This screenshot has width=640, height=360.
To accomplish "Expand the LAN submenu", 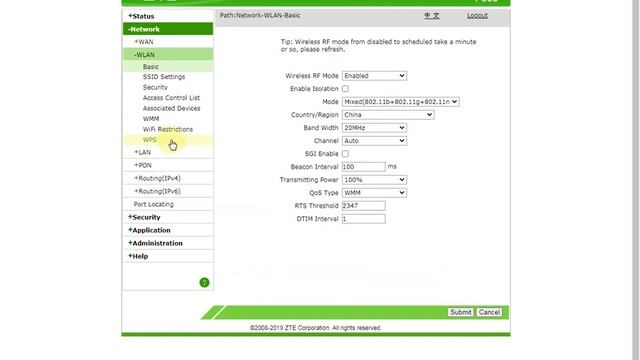I will point(168,152).
